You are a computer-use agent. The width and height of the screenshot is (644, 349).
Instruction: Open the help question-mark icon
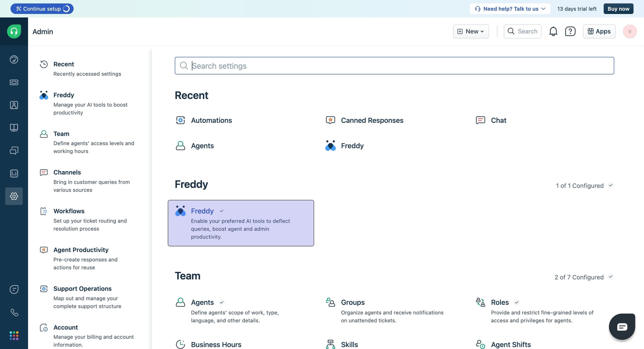point(570,31)
